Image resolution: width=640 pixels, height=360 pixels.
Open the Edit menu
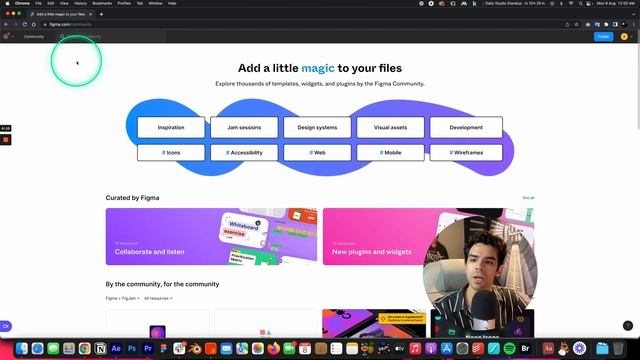[x=51, y=3]
